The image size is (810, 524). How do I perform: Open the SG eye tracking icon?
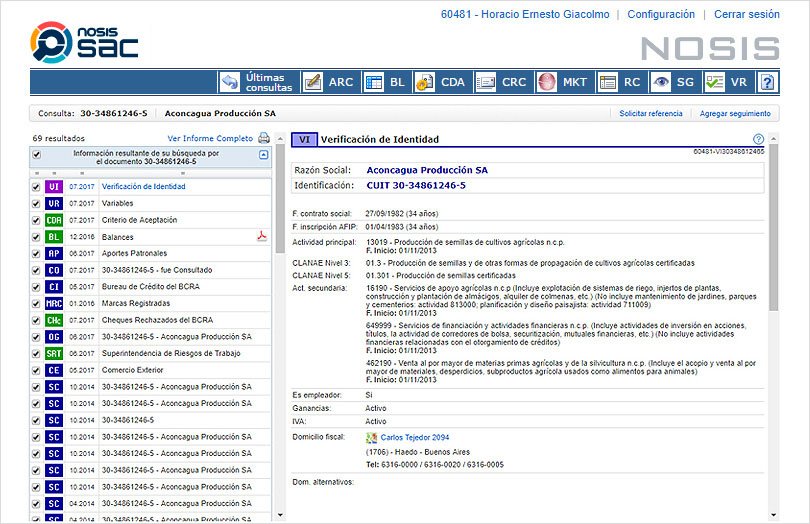click(x=661, y=82)
